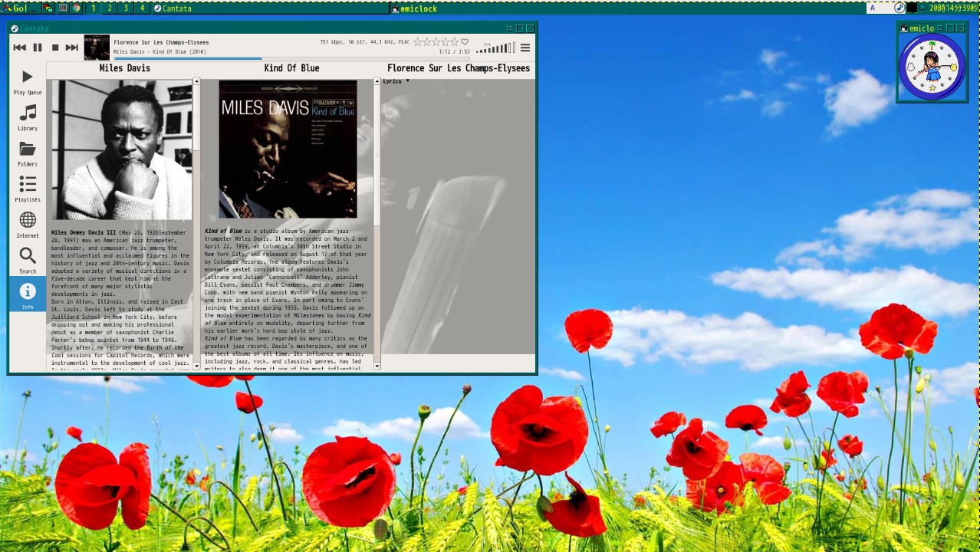Open the Folders view
Screen dimensions: 980x552
(28, 153)
